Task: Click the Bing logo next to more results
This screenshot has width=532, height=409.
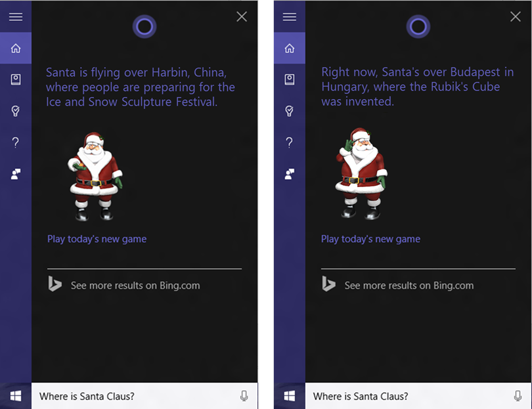Action: pyautogui.click(x=55, y=285)
